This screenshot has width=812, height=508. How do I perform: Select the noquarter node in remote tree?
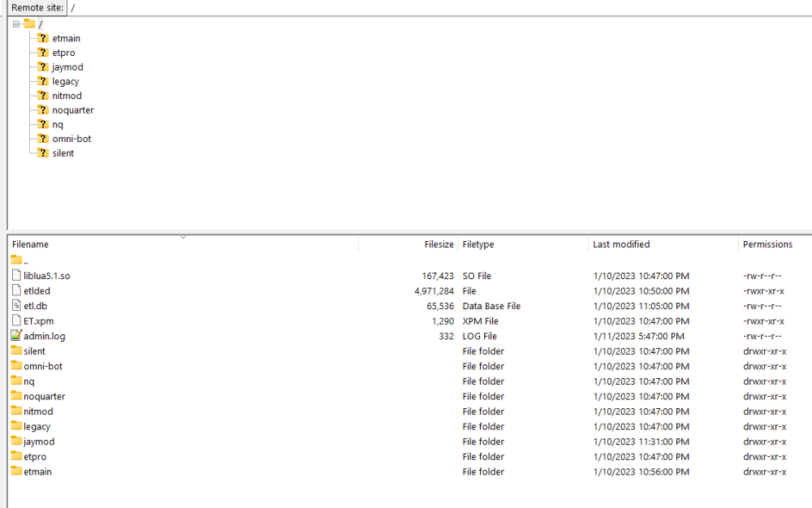pyautogui.click(x=72, y=110)
